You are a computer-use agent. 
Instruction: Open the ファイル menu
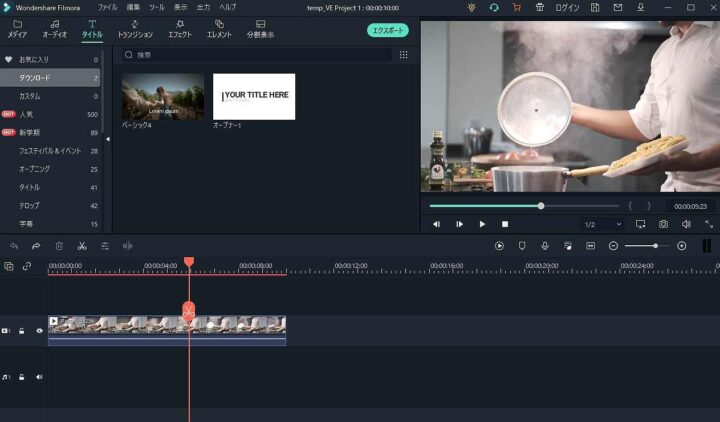pos(107,7)
